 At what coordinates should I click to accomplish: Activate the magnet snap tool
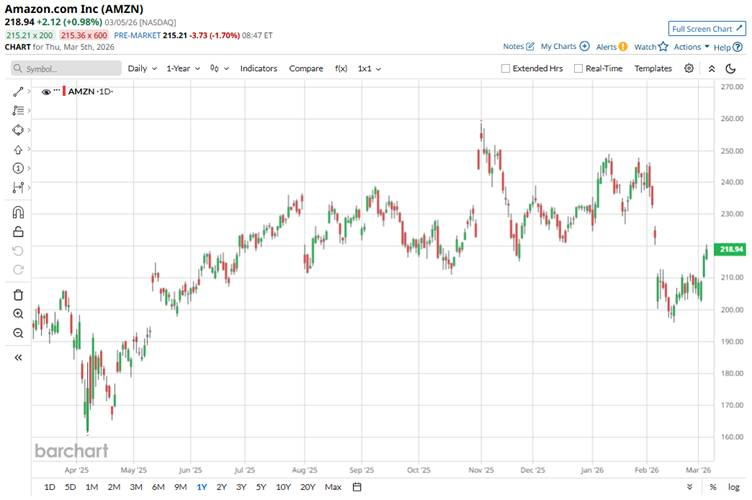(18, 212)
